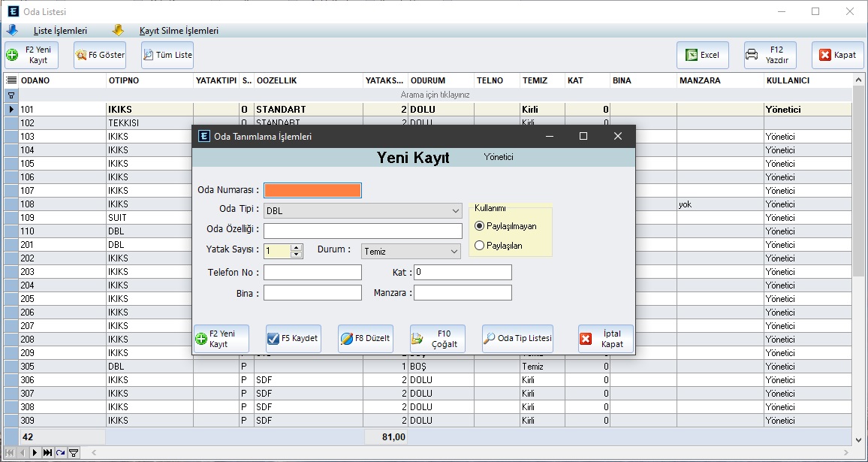The height and width of the screenshot is (462, 868).
Task: Click F2 Yeni Kayıt in Oda Listesi toolbar
Action: point(32,55)
